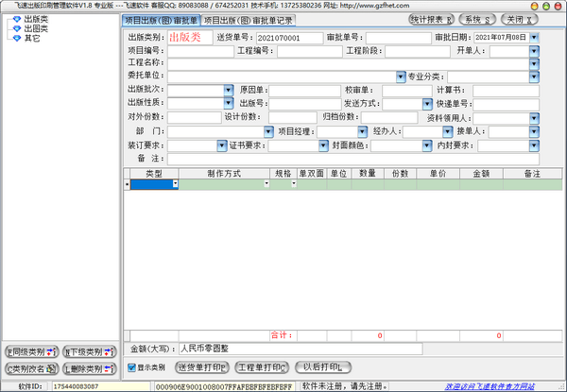Toggle the 显示类别 checkbox
567x392 pixels.
point(132,367)
